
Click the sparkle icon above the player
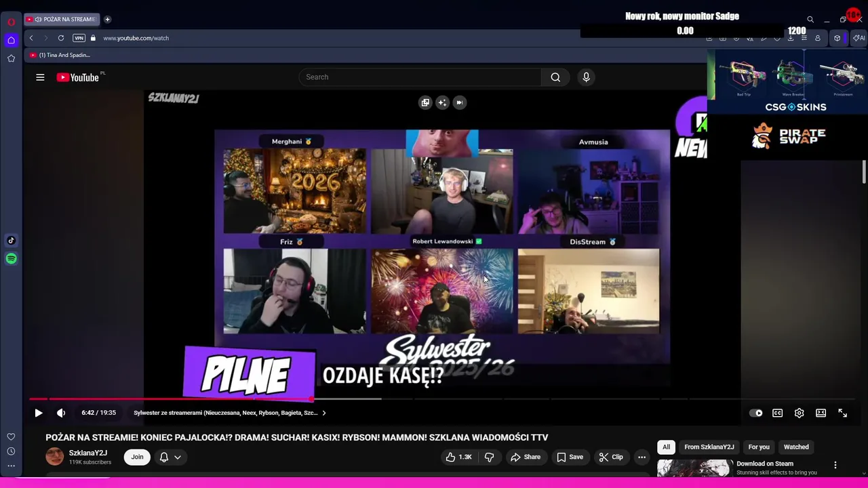point(442,102)
